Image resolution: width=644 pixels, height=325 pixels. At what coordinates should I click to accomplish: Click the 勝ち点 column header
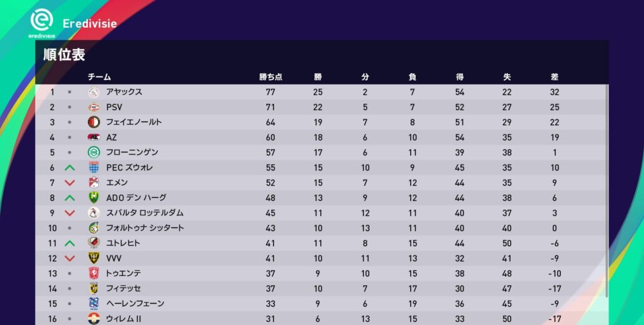(x=271, y=77)
